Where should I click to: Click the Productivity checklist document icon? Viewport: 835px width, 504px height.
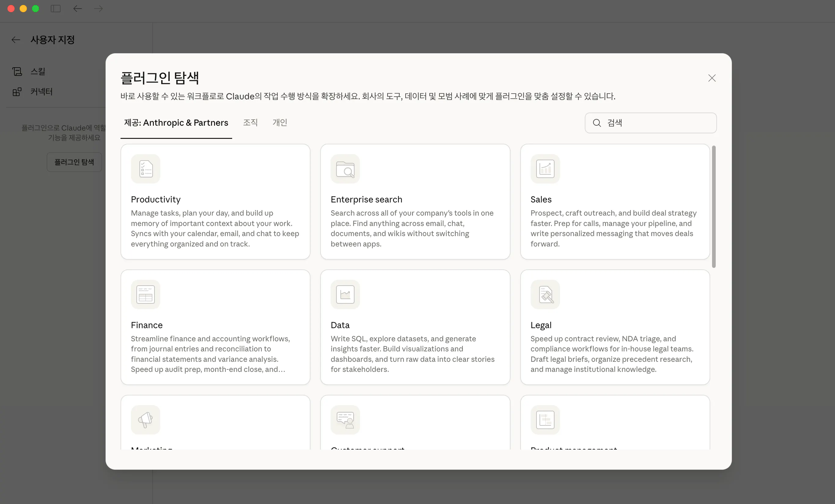145,169
